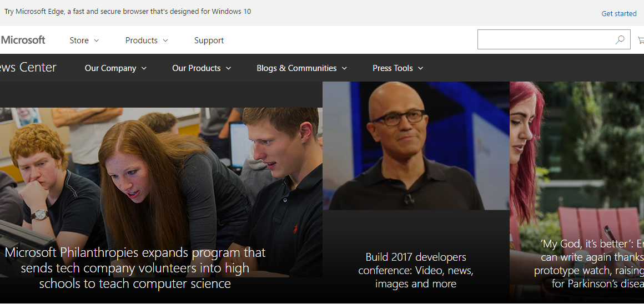This screenshot has width=644, height=304.
Task: Click the search magnifier icon
Action: point(620,40)
